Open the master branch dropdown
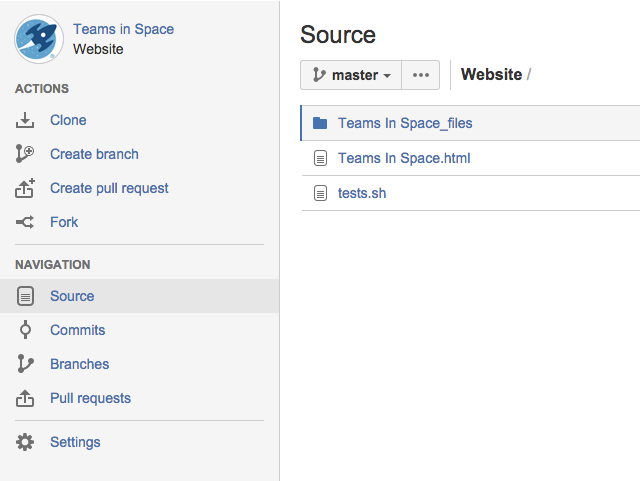This screenshot has width=641, height=481. [x=351, y=75]
